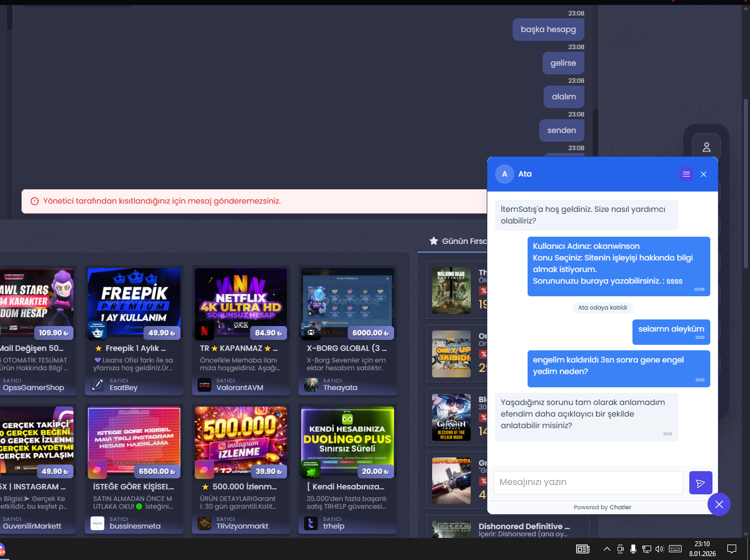Visit seller GuvenilirMarkett's profile
Viewport: 750px width, 560px height.
(32, 526)
